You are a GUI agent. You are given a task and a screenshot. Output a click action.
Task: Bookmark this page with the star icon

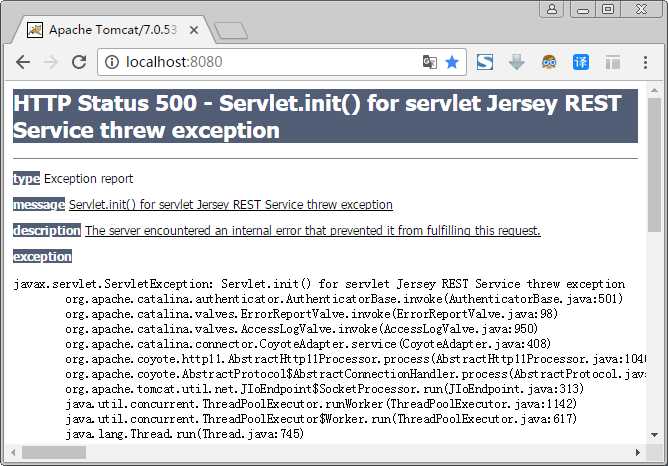tap(452, 62)
